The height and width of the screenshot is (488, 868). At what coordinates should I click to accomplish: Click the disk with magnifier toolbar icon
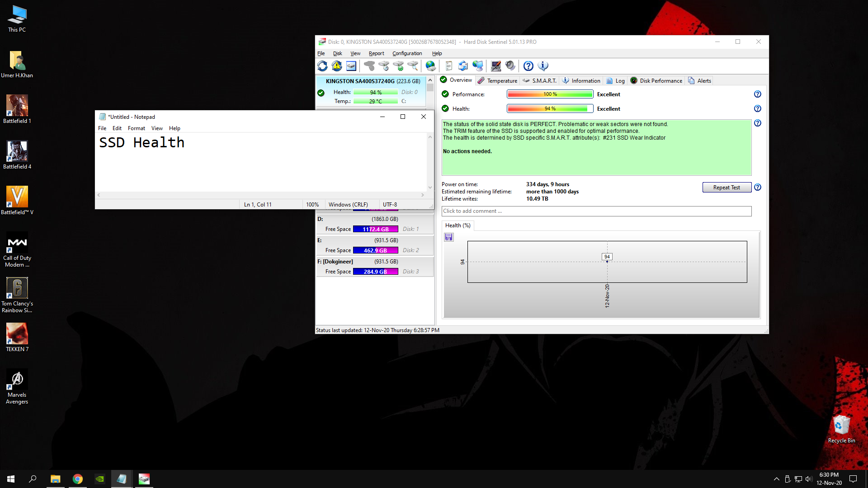[x=413, y=66]
